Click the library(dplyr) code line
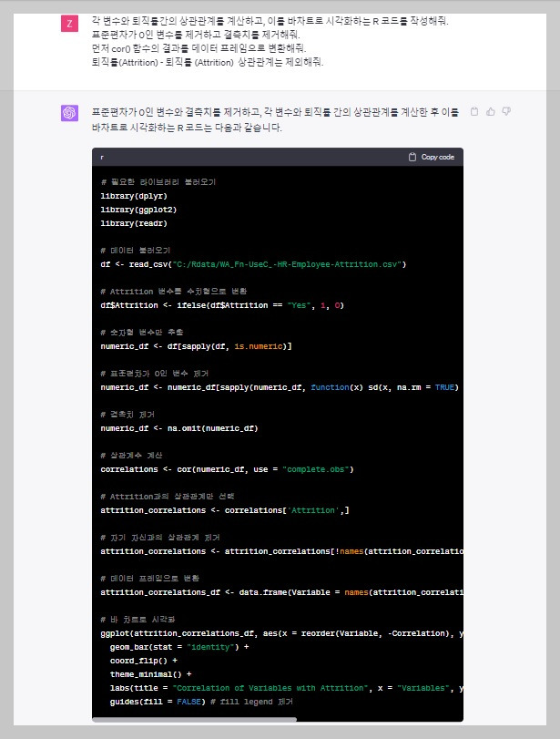 [x=134, y=196]
